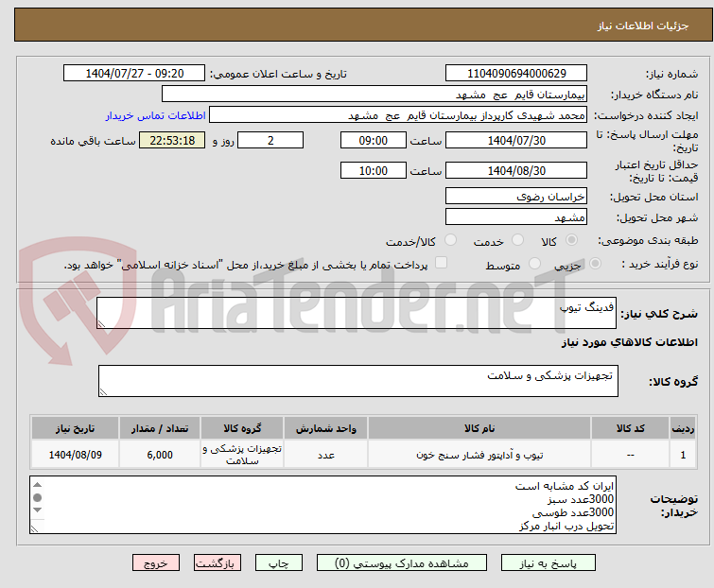The height and width of the screenshot is (588, 714).
Task: Click the نام کالا column header
Action: 479,428
